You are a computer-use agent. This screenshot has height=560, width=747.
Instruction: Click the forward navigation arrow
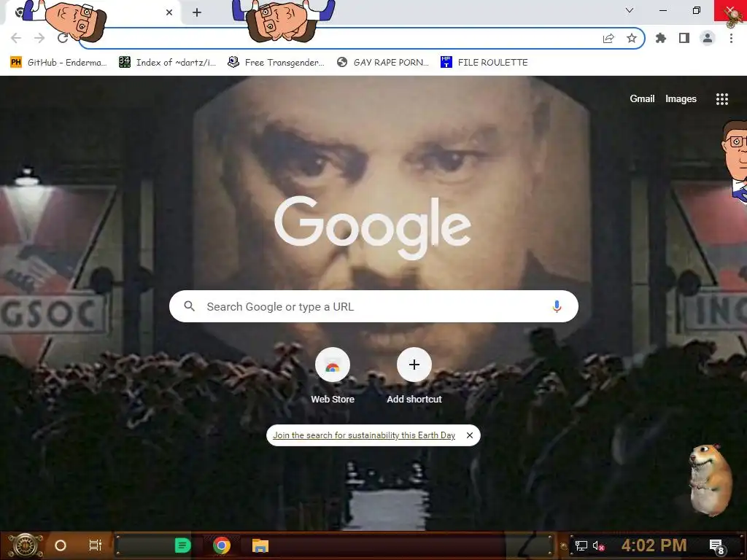(x=39, y=38)
